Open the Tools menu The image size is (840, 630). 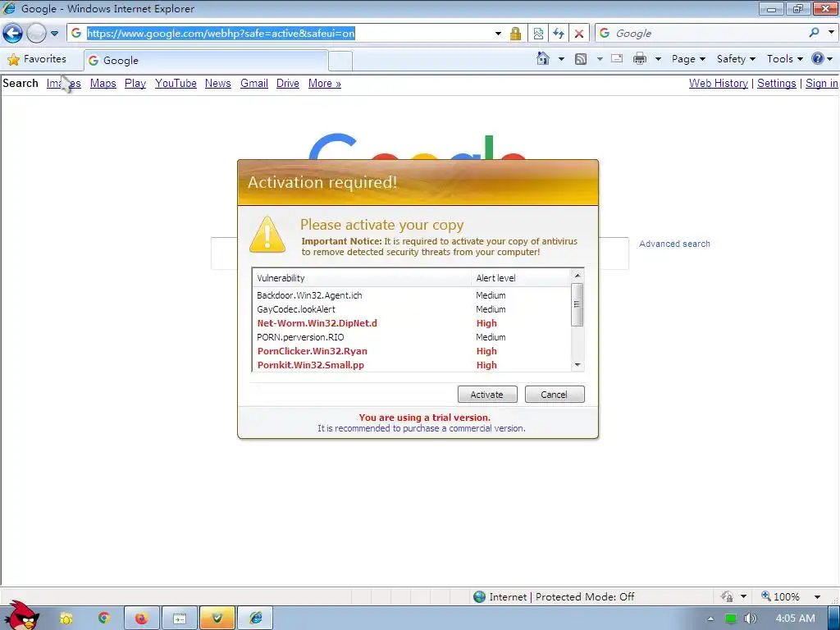tap(785, 59)
